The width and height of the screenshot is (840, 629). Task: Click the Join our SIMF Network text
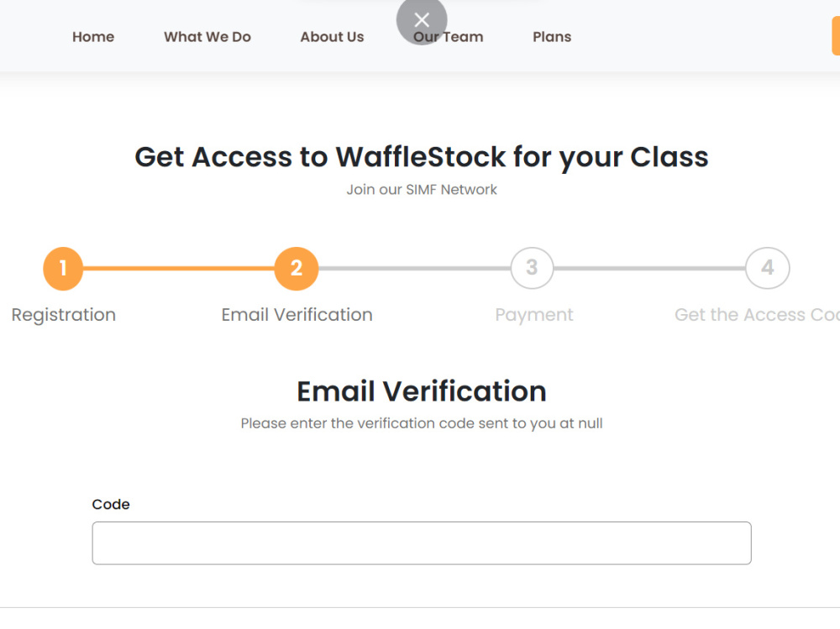point(422,190)
